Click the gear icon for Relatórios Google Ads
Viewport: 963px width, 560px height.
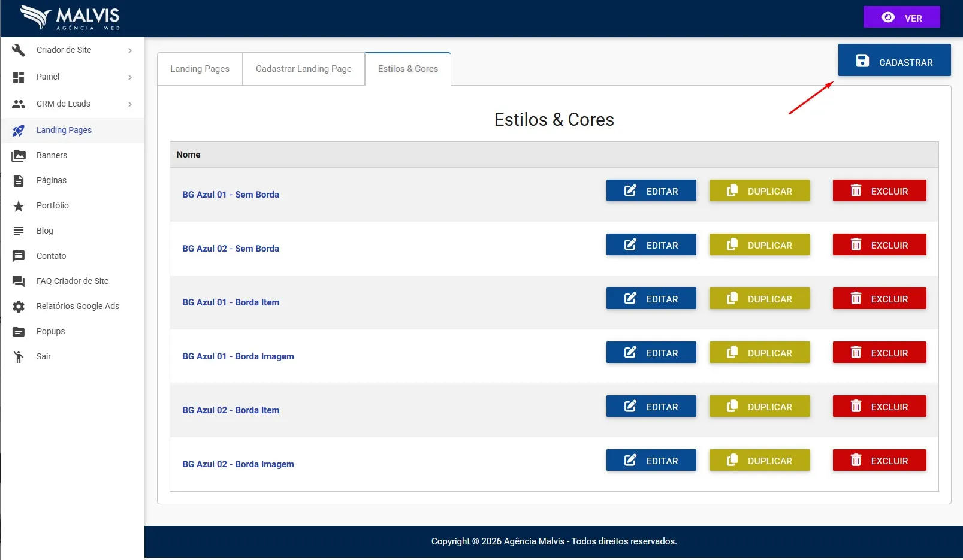pos(19,307)
